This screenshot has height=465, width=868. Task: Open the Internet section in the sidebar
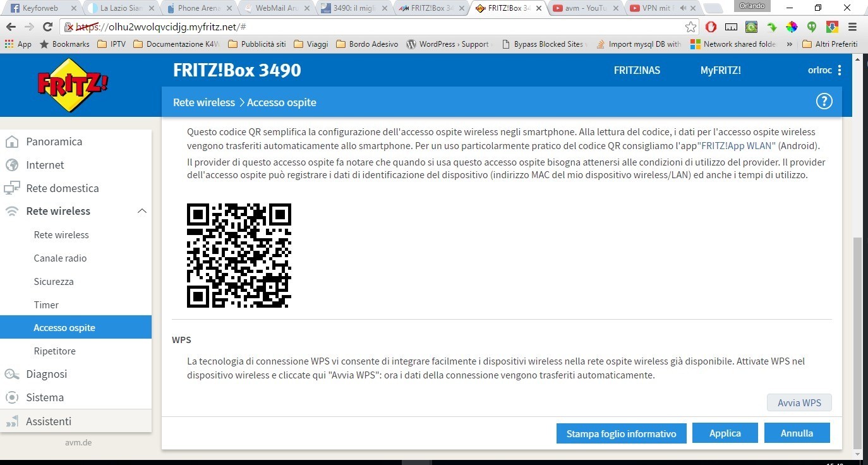(45, 165)
